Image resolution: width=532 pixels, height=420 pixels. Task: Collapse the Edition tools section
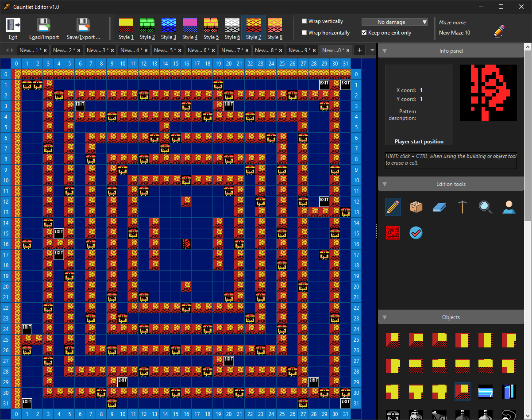point(385,184)
